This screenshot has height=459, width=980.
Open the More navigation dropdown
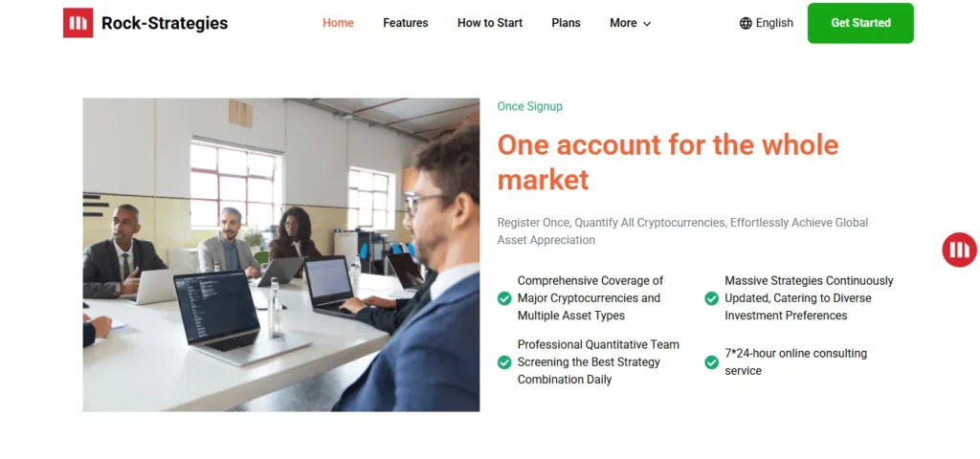coord(630,23)
